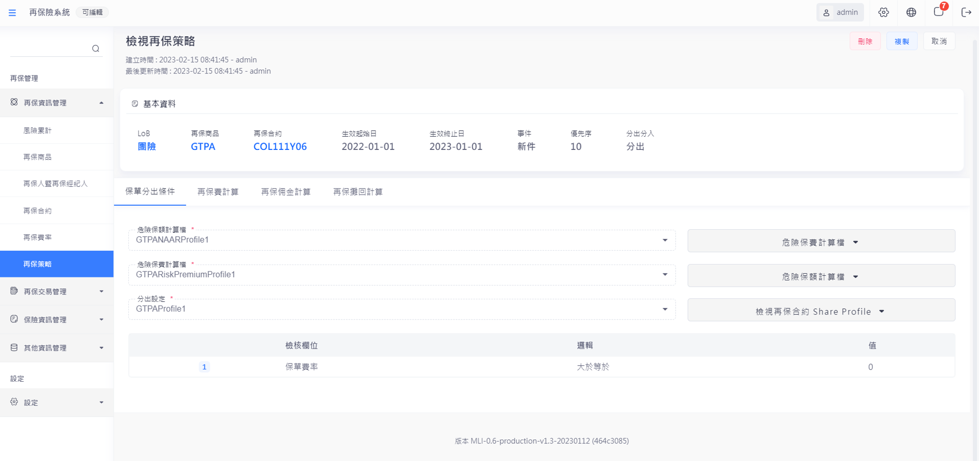
Task: Click the 複製 button
Action: click(902, 42)
